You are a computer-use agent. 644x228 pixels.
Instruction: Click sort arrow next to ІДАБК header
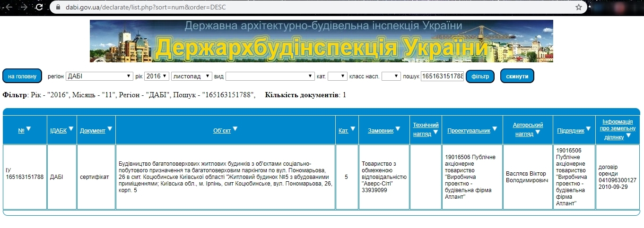coord(71,128)
